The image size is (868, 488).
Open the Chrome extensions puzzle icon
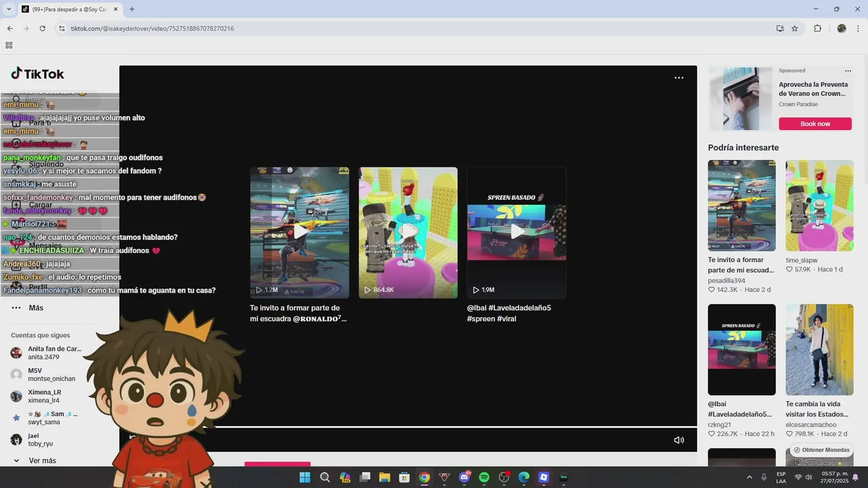[x=817, y=28]
